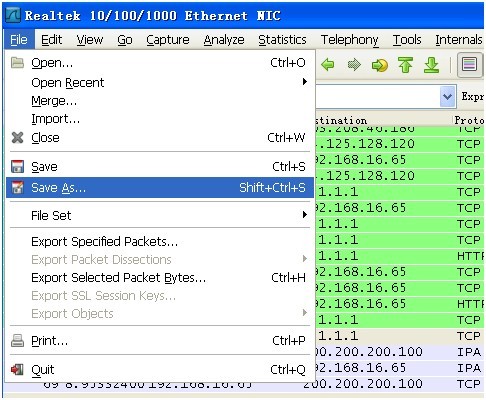486x400 pixels.
Task: Expand the File Set submenu arrow
Action: pos(304,215)
